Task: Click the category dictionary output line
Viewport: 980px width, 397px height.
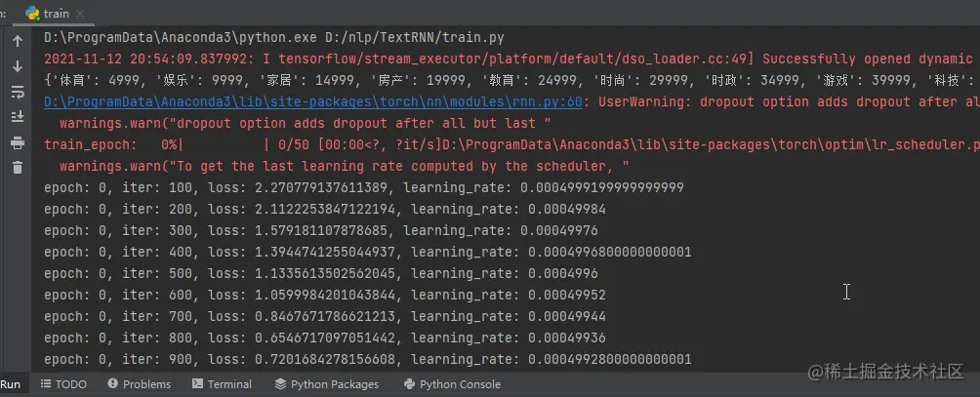Action: point(509,81)
